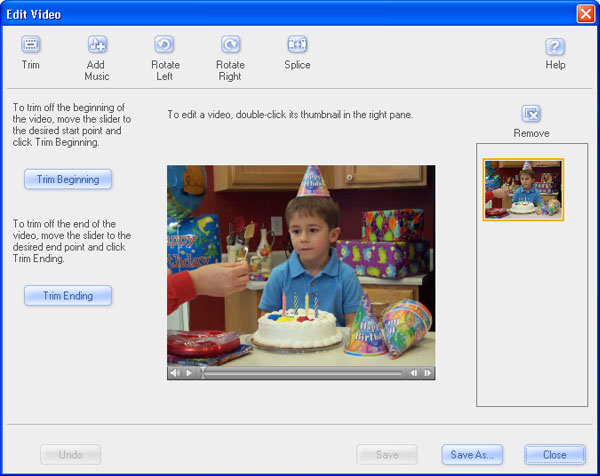Step forward one frame
Image resolution: width=600 pixels, height=476 pixels.
coord(427,373)
